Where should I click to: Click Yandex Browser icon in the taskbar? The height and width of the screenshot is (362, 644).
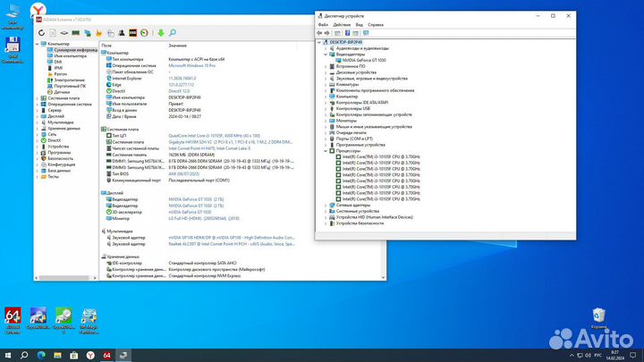coord(92,355)
